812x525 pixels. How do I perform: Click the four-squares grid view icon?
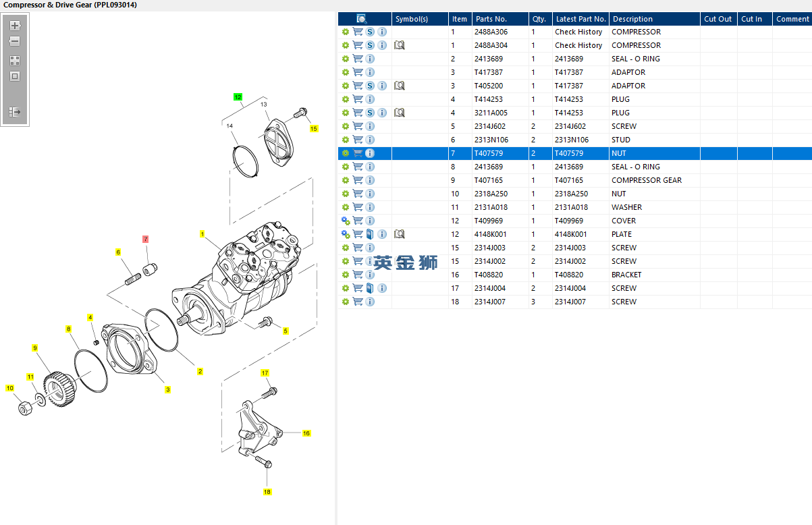(x=15, y=61)
